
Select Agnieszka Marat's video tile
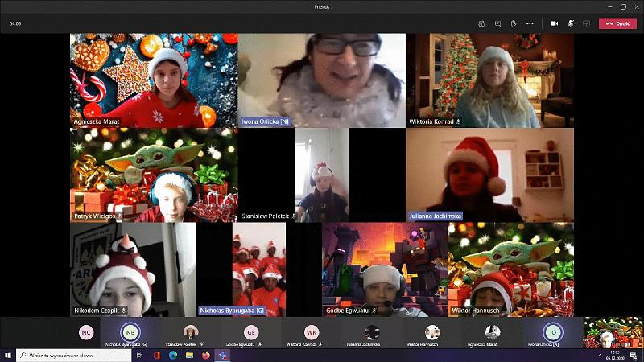click(x=153, y=80)
